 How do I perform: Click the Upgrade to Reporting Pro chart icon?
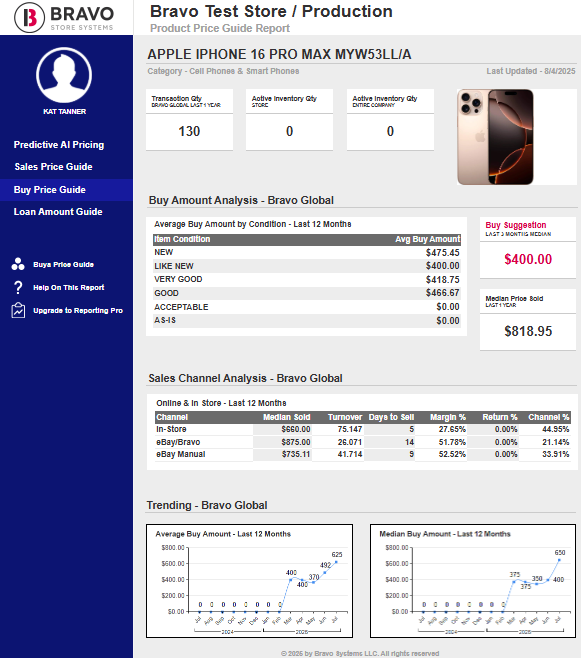click(x=18, y=311)
